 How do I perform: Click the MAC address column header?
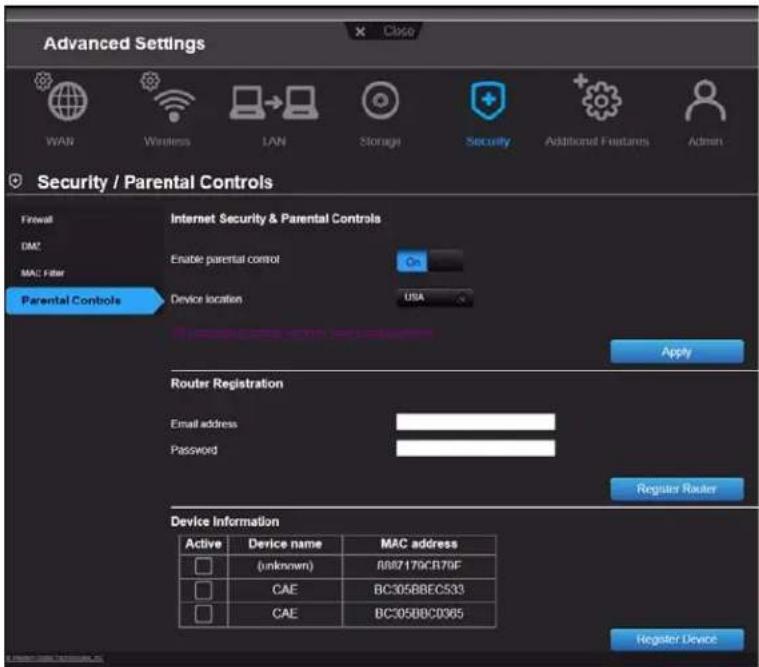419,544
